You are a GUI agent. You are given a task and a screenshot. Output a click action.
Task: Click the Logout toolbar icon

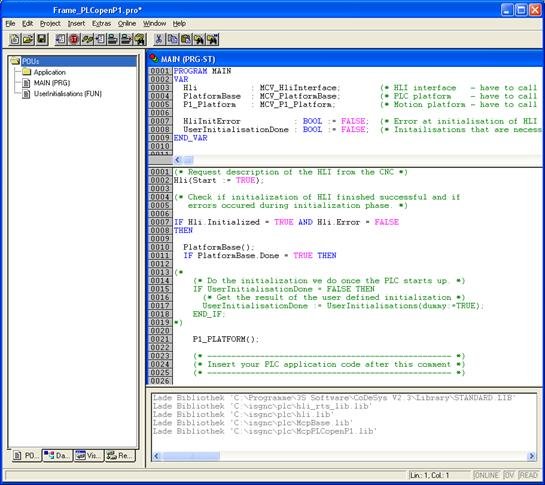click(126, 39)
